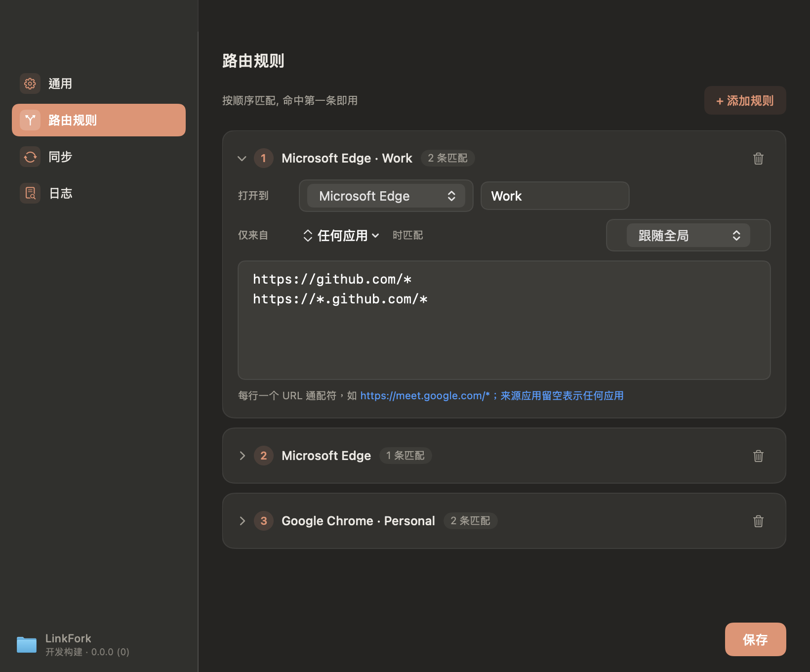Click the https://*.github.com/* pattern line
The height and width of the screenshot is (672, 810).
point(340,299)
